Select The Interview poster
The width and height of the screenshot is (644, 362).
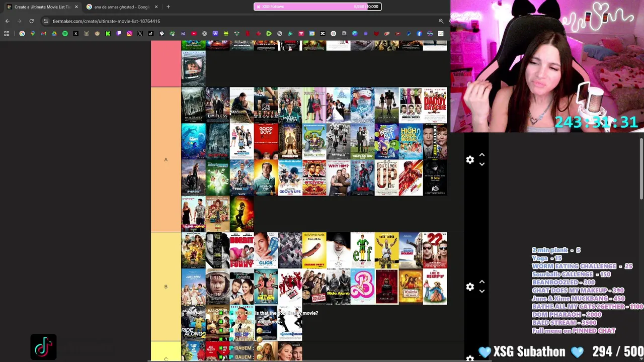coord(314,177)
